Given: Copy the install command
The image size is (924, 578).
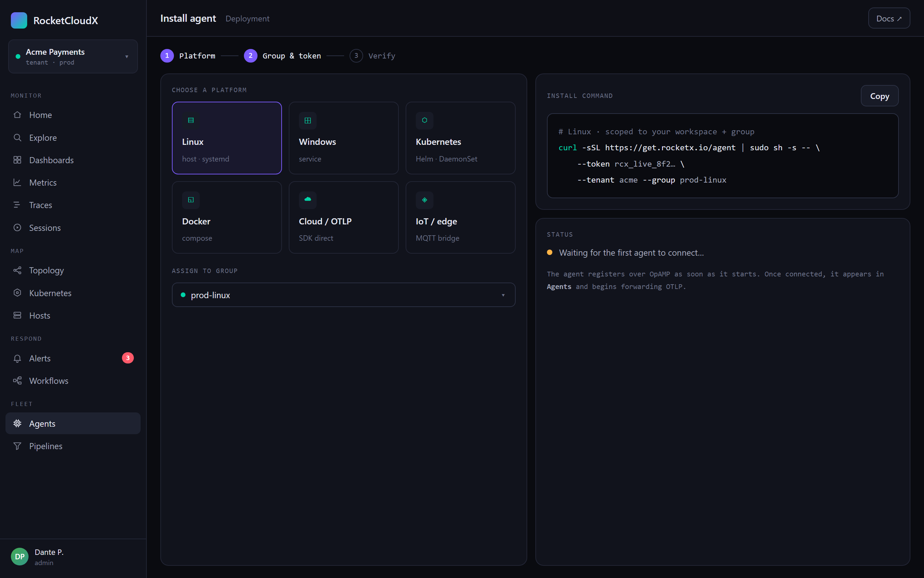Looking at the screenshot, I should [x=879, y=96].
